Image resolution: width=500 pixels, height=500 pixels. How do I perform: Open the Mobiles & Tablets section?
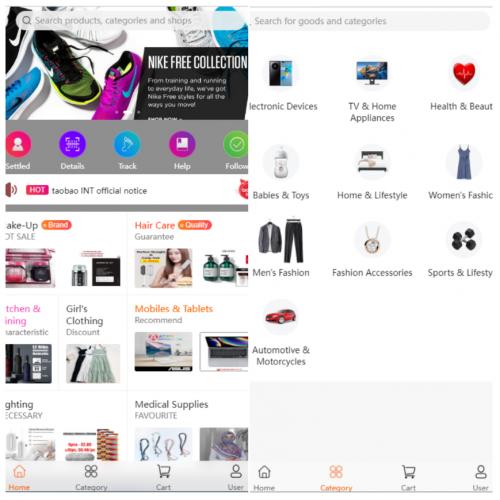(x=174, y=309)
